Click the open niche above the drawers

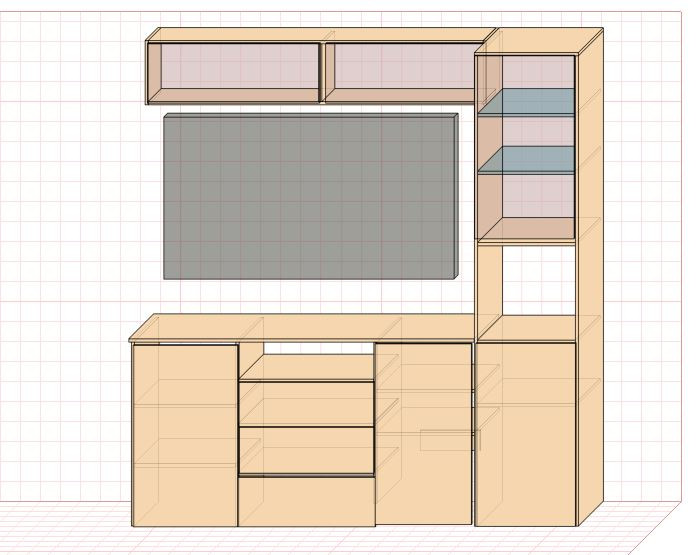click(318, 348)
